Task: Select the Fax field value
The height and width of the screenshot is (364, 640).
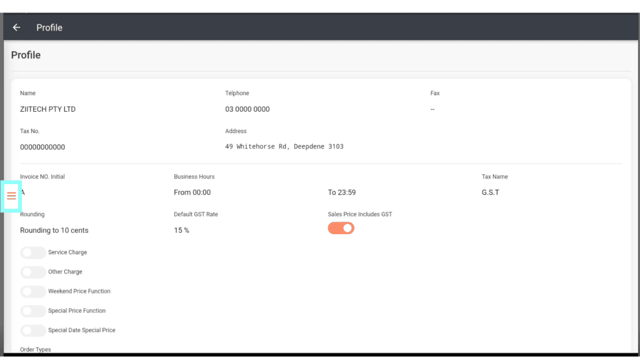Action: tap(432, 109)
